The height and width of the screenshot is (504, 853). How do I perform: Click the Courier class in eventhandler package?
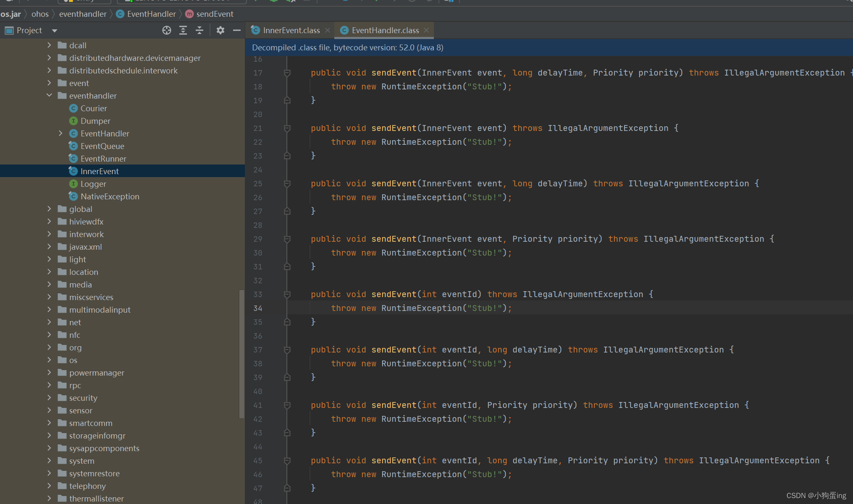click(94, 108)
